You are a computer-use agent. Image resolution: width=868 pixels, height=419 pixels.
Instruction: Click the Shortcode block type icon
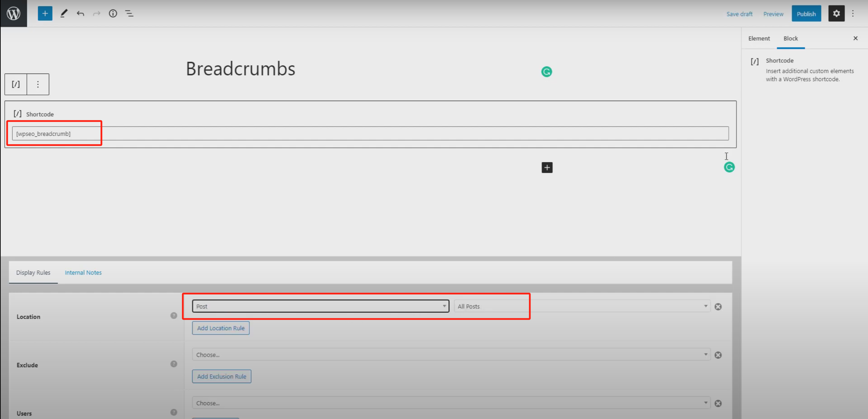click(16, 84)
